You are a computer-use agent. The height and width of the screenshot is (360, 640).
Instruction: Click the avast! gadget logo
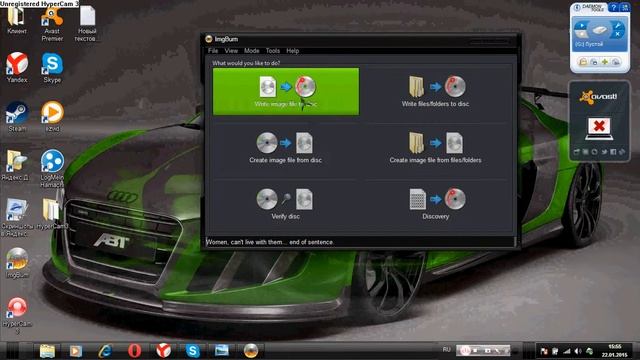[x=598, y=97]
